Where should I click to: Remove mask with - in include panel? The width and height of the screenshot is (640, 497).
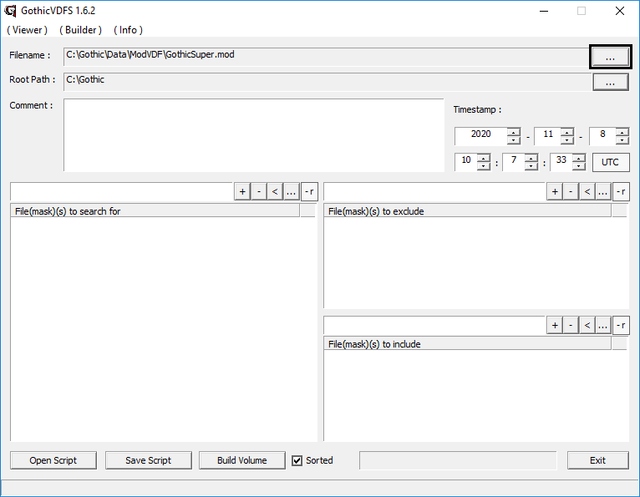[x=571, y=325]
